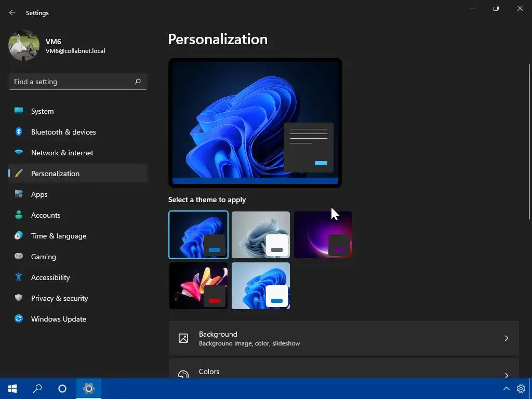Show hidden icons in system tray
Screen dimensions: 532x399
click(506, 389)
